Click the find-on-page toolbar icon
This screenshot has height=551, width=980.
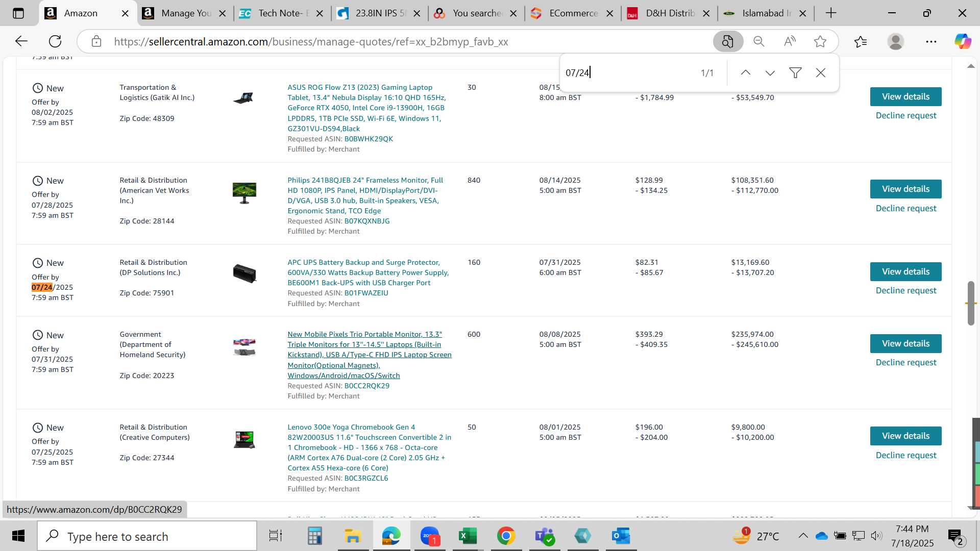click(x=727, y=41)
